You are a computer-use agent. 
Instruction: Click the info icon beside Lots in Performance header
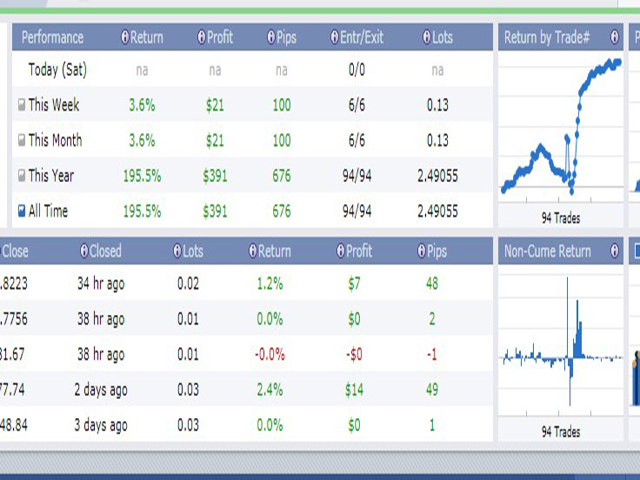[x=427, y=37]
